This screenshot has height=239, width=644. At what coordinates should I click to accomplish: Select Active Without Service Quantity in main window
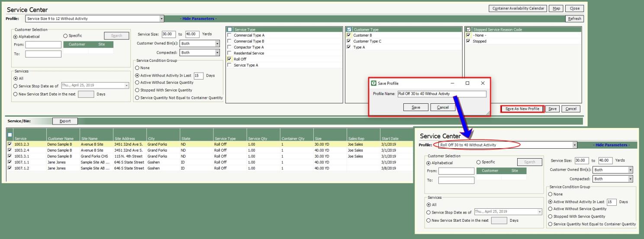(138, 83)
